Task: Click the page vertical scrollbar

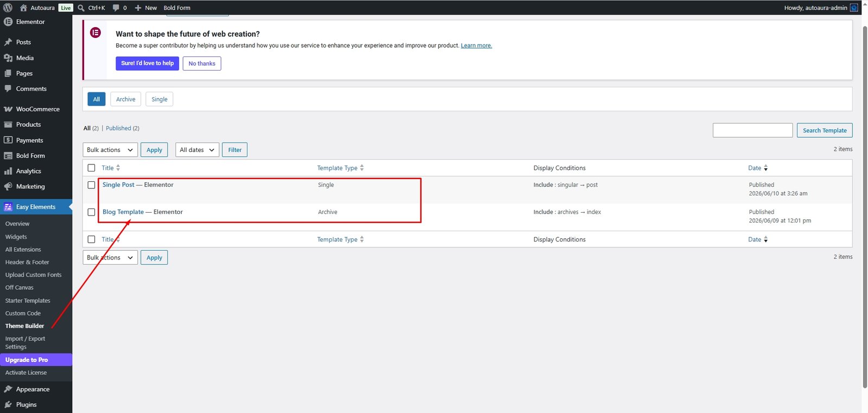Action: point(865,206)
